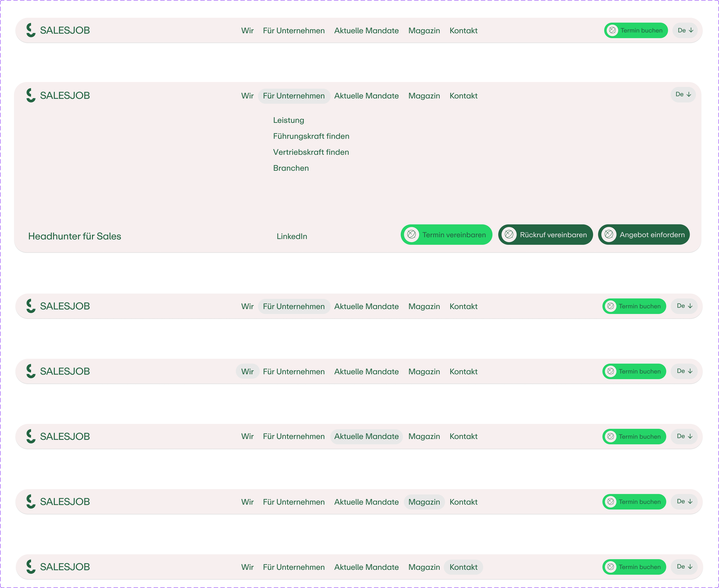This screenshot has width=719, height=588.
Task: Click Termin buchen in collapsed navbar with Für Unternehmen highlighted
Action: pyautogui.click(x=634, y=306)
